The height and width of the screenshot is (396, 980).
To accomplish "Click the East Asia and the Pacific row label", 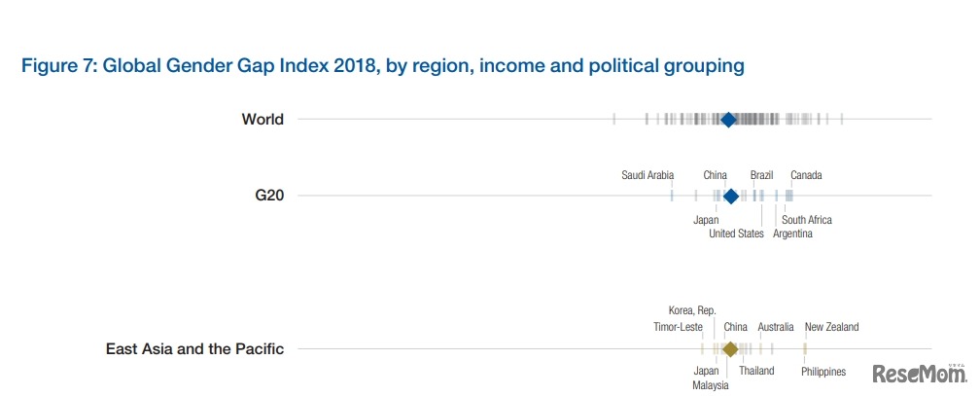I will tap(194, 348).
